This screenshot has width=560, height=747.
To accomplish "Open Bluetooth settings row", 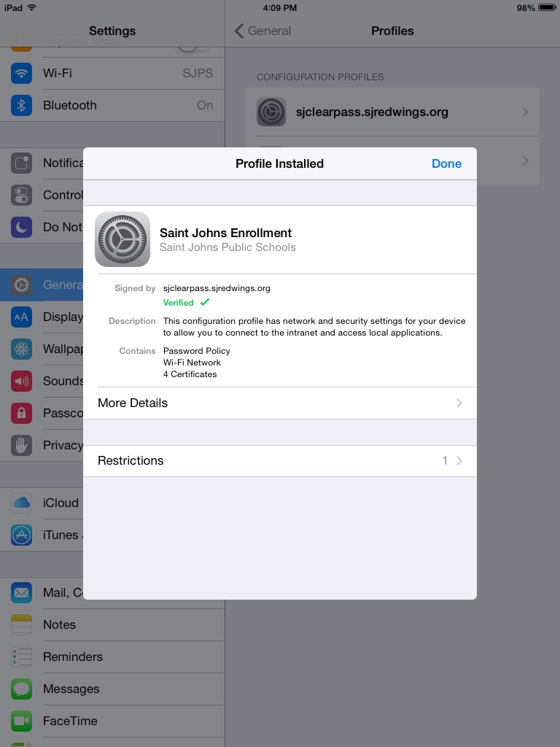I will pyautogui.click(x=112, y=105).
